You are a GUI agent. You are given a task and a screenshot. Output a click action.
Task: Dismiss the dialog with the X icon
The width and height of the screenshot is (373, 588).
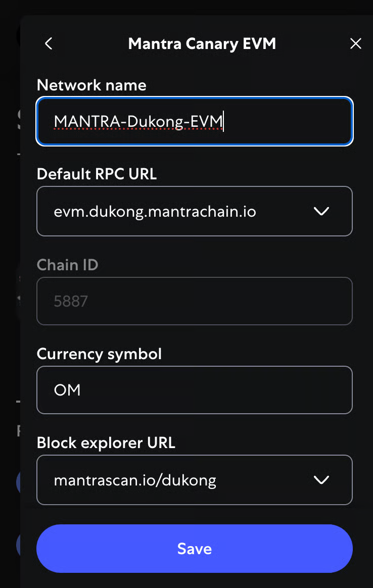click(356, 43)
